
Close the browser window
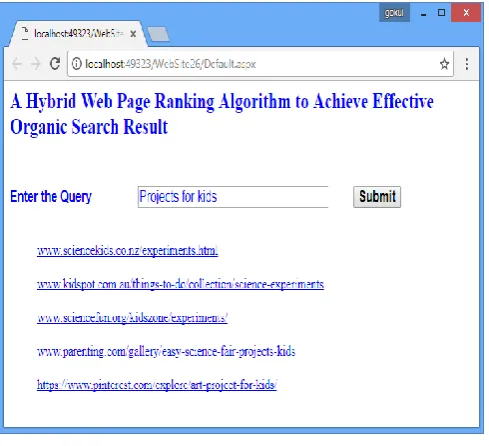[466, 13]
